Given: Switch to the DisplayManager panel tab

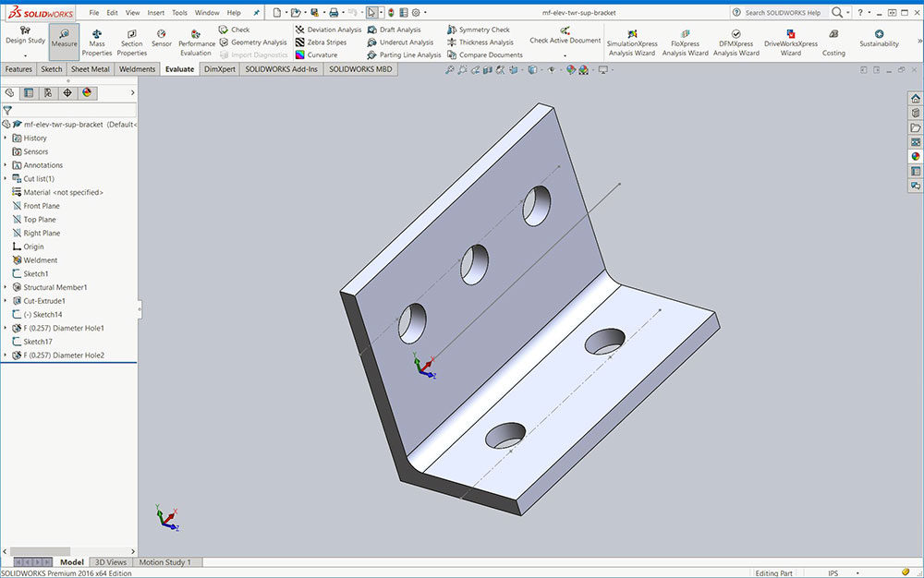Looking at the screenshot, I should pyautogui.click(x=87, y=92).
